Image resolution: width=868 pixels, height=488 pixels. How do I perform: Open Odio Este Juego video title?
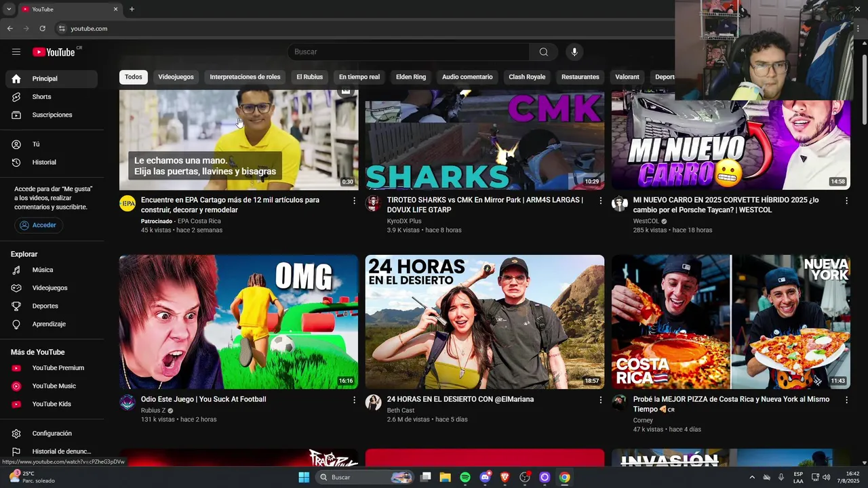pos(203,399)
